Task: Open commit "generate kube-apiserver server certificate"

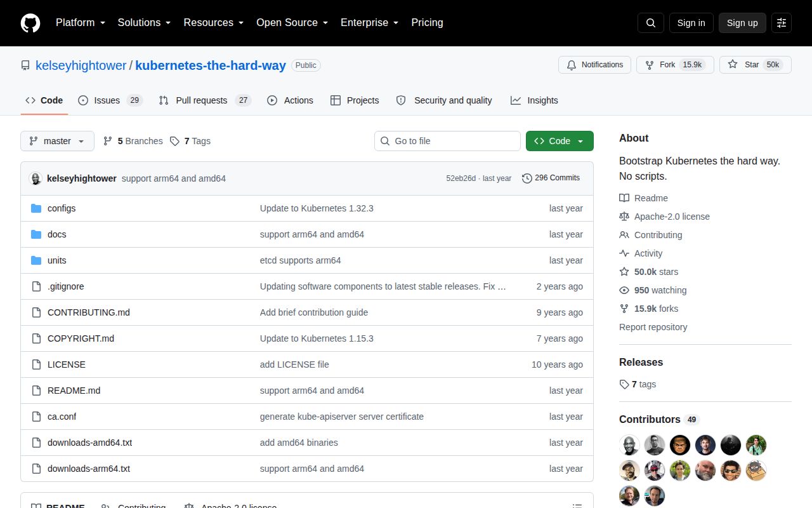Action: click(342, 417)
